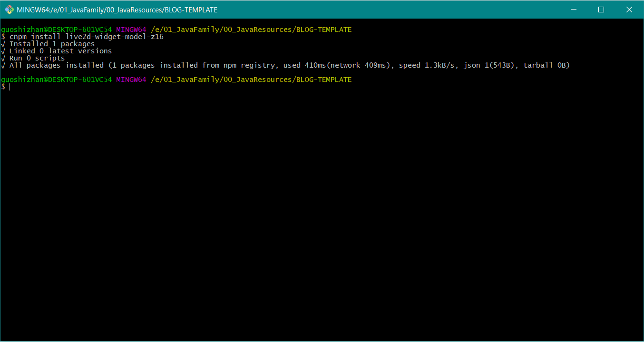Click the text cursor at the current prompt
Image resolution: width=644 pixels, height=342 pixels.
coord(10,87)
